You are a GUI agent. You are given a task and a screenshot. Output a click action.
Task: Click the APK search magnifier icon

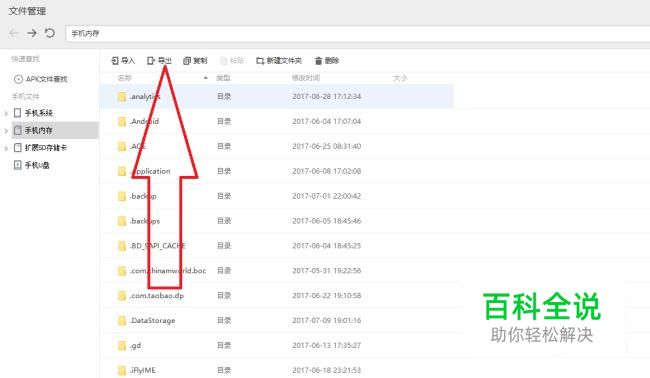18,79
